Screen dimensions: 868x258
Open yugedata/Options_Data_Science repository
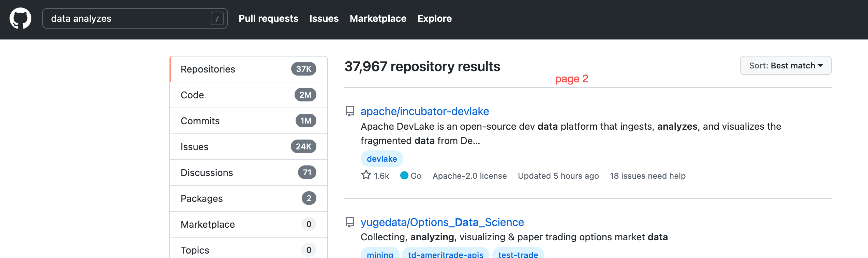[x=442, y=222]
